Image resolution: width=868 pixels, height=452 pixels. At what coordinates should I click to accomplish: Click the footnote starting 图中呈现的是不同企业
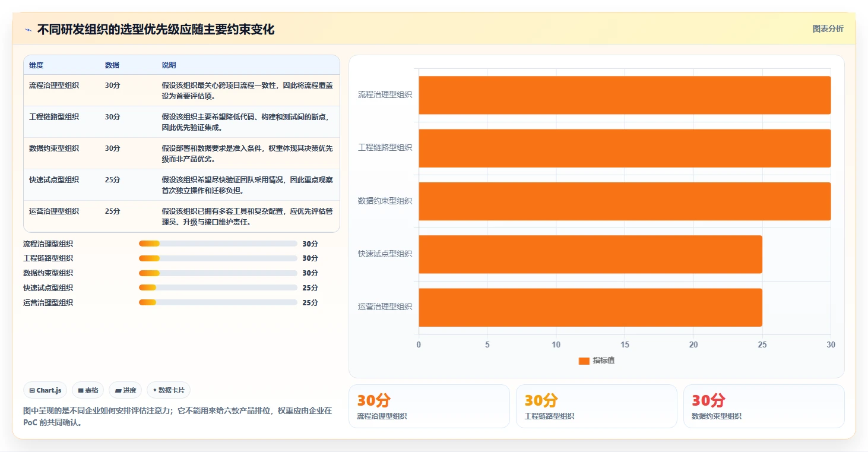[178, 416]
